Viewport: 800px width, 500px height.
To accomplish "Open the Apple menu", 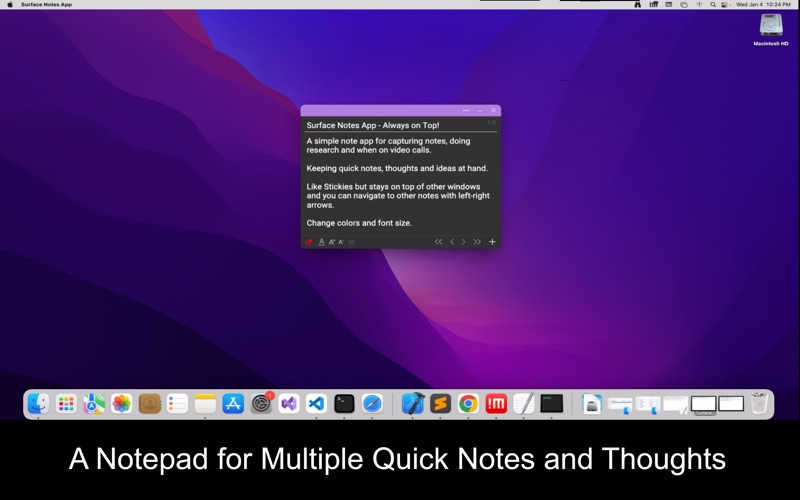I will 10,4.
